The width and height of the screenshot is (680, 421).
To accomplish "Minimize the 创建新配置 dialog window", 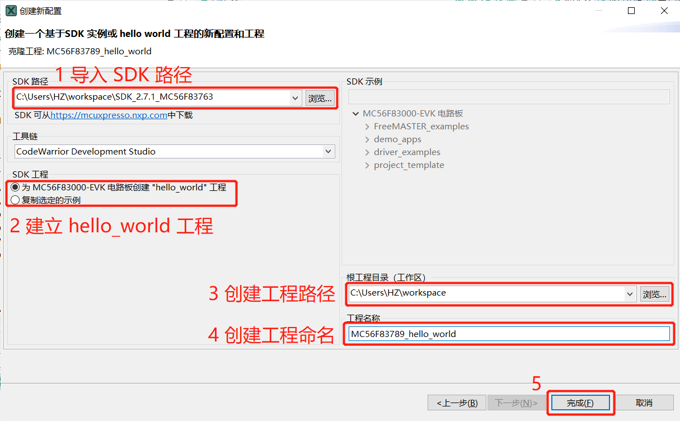I will [598, 11].
